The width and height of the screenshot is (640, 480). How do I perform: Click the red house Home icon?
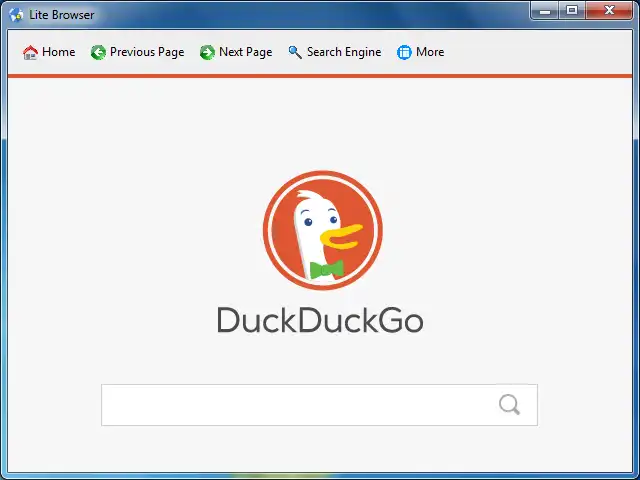tap(30, 52)
